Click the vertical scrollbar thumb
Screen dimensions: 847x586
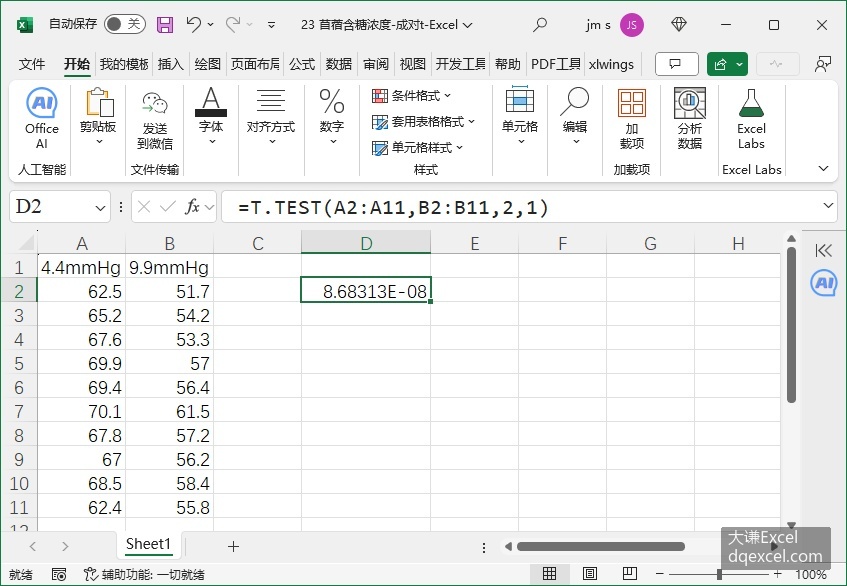coord(791,325)
